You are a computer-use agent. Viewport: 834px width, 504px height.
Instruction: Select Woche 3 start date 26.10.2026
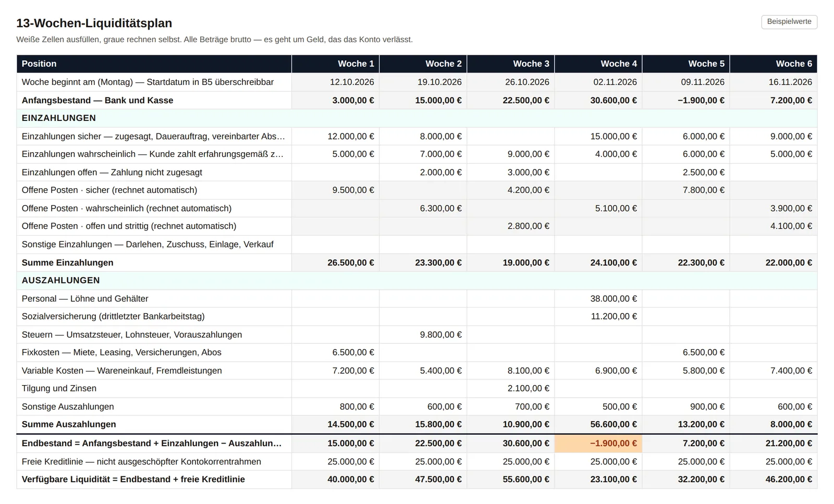click(x=510, y=82)
